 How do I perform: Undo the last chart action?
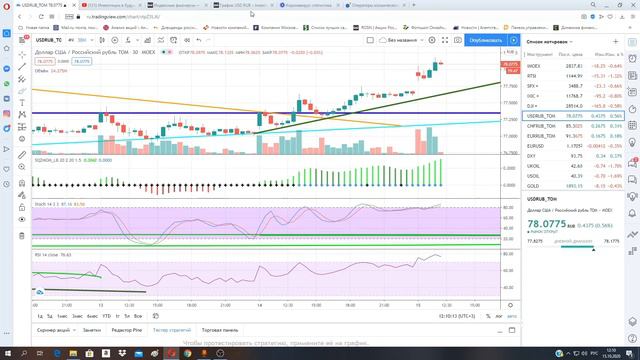[199, 40]
